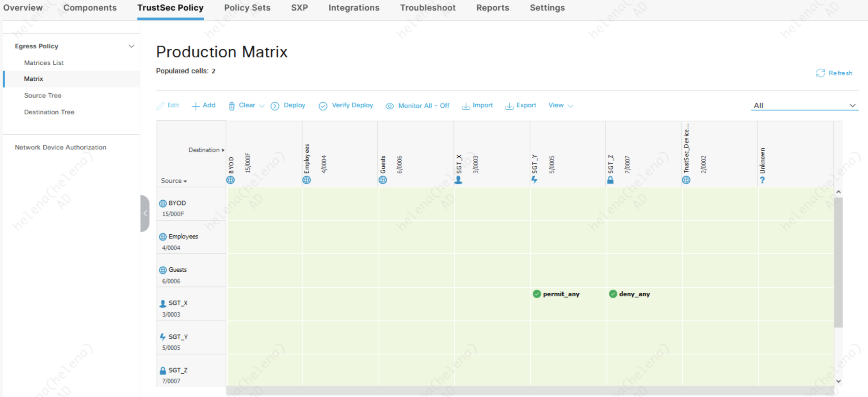
Task: Click the Add plus icon
Action: point(196,106)
